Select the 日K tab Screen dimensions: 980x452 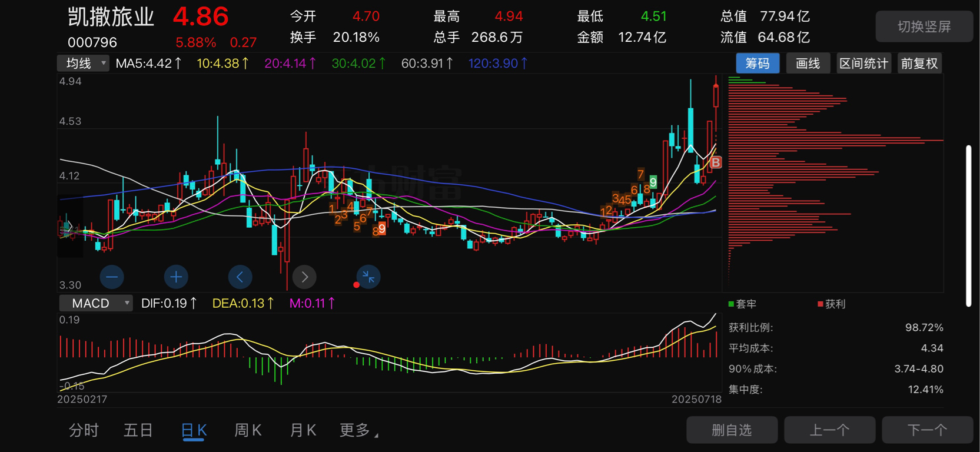pos(194,431)
